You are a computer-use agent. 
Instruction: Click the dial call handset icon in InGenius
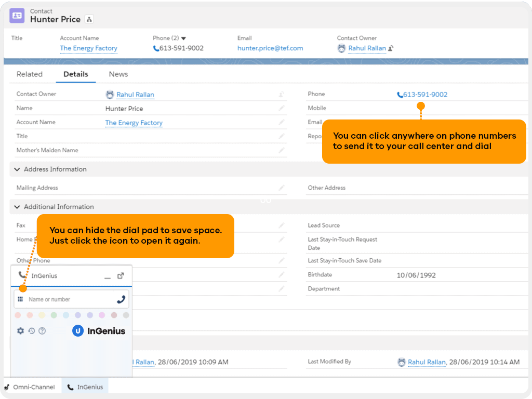pyautogui.click(x=121, y=299)
